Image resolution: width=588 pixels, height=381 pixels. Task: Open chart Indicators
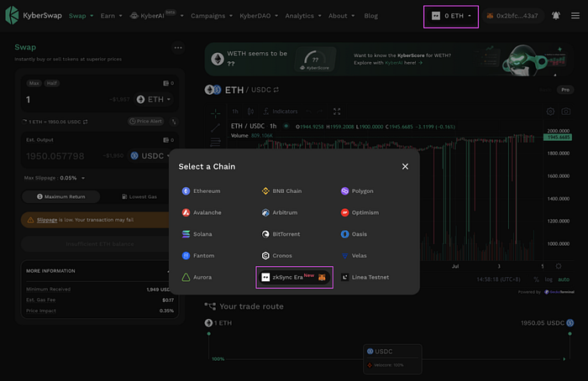click(x=280, y=112)
